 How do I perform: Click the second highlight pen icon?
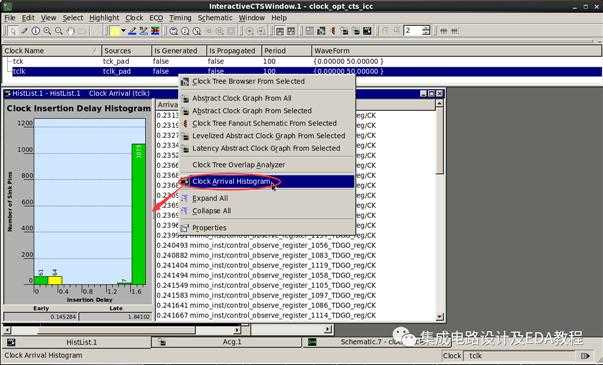[x=143, y=31]
